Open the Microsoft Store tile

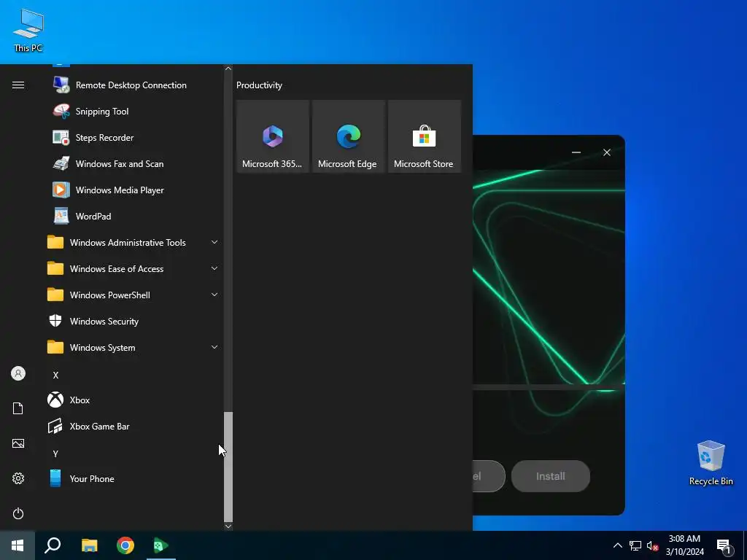pyautogui.click(x=424, y=136)
